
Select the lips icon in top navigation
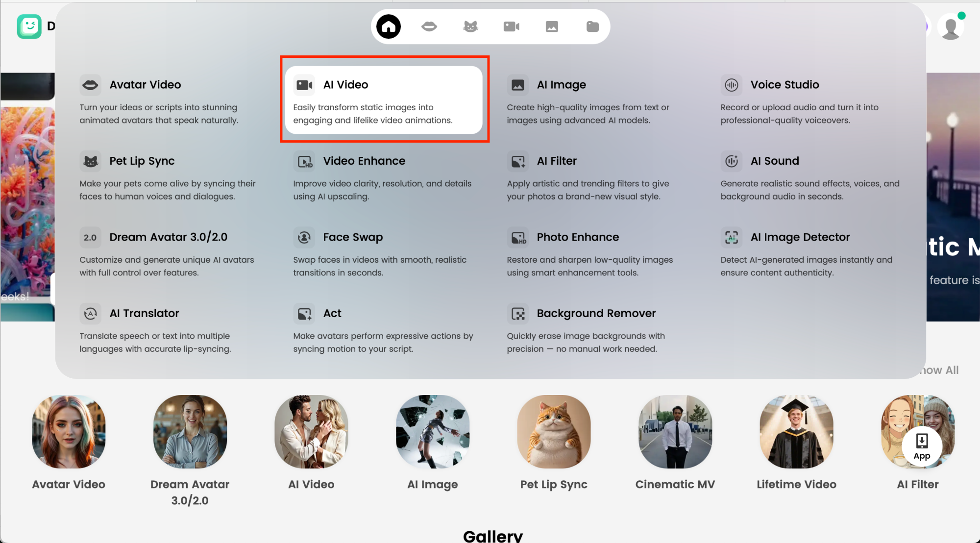pos(429,26)
